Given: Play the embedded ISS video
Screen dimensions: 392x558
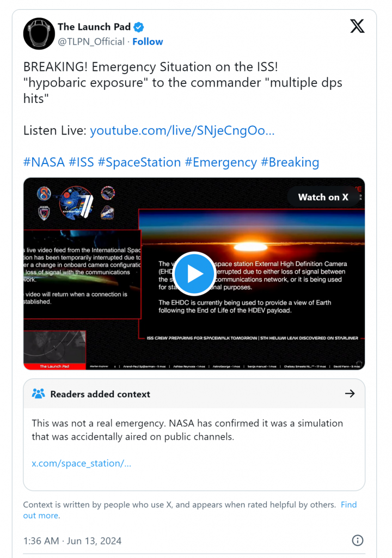Looking at the screenshot, I should [194, 274].
